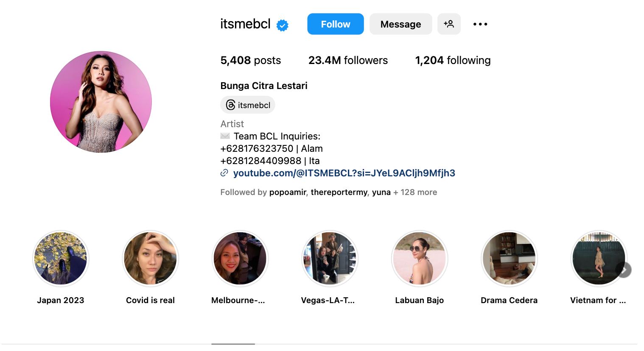
Task: Click the verified badge beside itsmebcl
Action: tap(282, 25)
